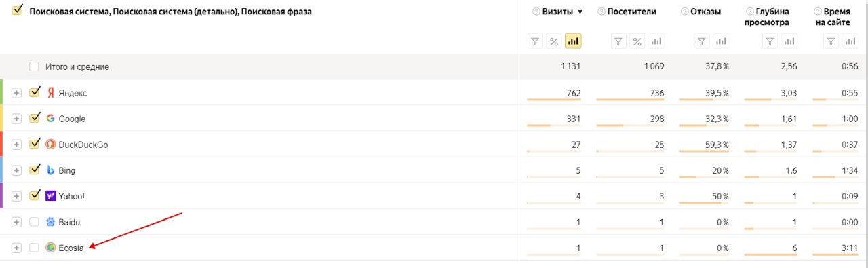
Task: Tick the Итого и средние checkbox
Action: click(x=35, y=67)
